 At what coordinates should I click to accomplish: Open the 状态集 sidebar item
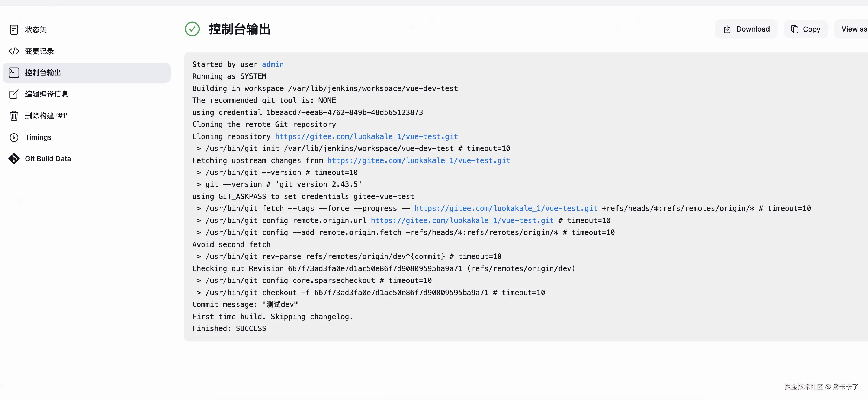(36, 30)
